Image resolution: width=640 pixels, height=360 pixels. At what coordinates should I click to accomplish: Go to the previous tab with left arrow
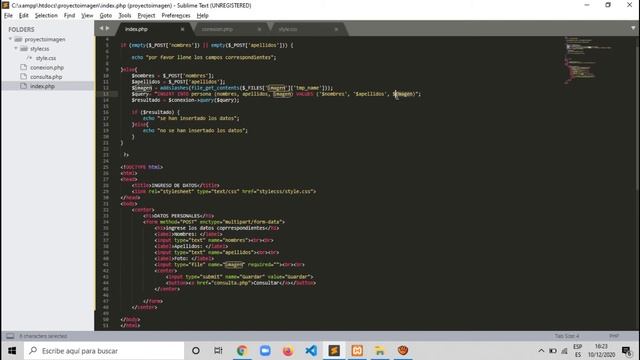[101, 28]
